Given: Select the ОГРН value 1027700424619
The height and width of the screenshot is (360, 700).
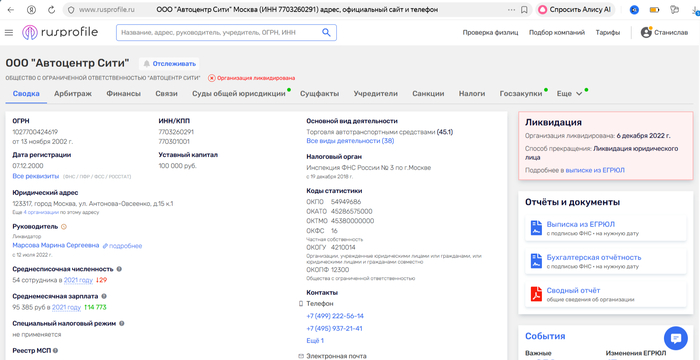Looking at the screenshot, I should (35, 132).
